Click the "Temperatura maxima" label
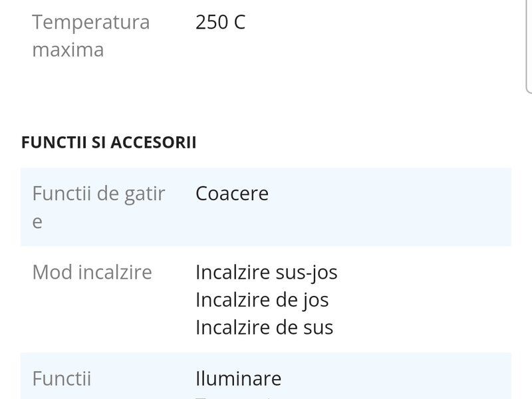This screenshot has height=399, width=532. (90, 36)
